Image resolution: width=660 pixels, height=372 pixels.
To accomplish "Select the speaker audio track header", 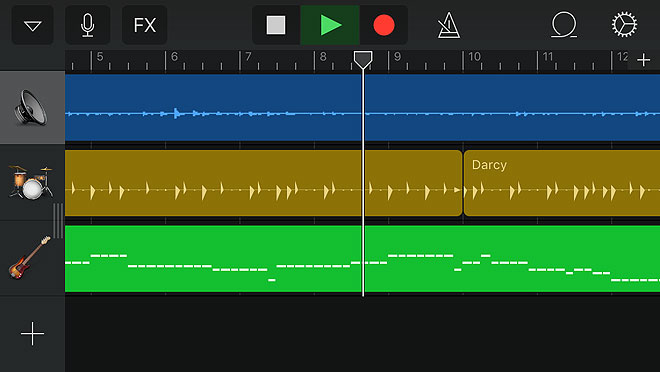I will [x=32, y=108].
